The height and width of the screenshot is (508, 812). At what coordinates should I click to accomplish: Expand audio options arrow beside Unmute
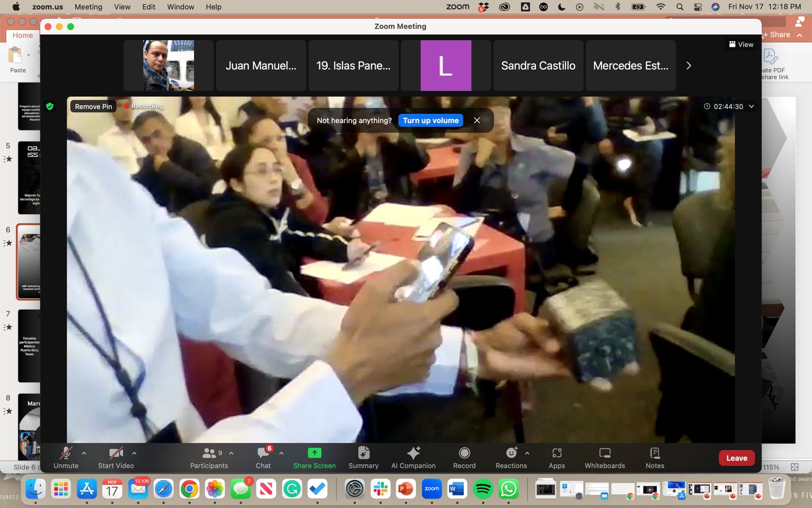(84, 453)
